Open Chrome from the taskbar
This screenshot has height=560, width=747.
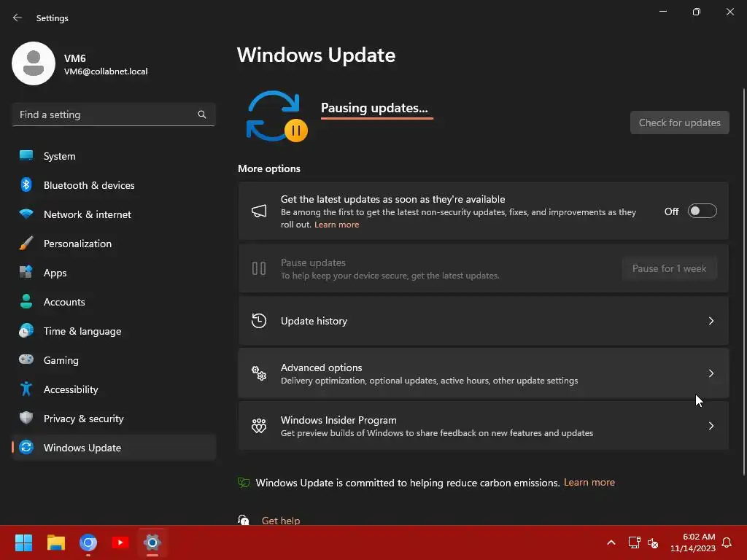click(x=88, y=542)
